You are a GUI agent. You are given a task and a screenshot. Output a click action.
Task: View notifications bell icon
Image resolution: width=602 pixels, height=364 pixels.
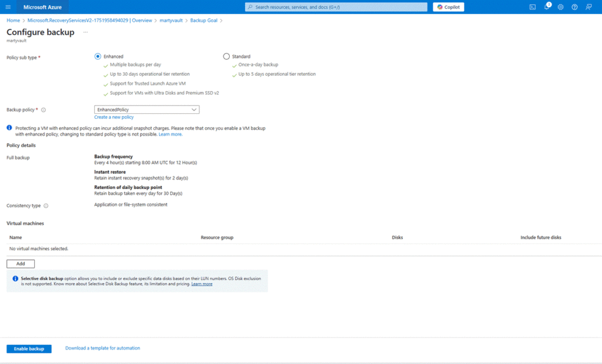point(546,7)
